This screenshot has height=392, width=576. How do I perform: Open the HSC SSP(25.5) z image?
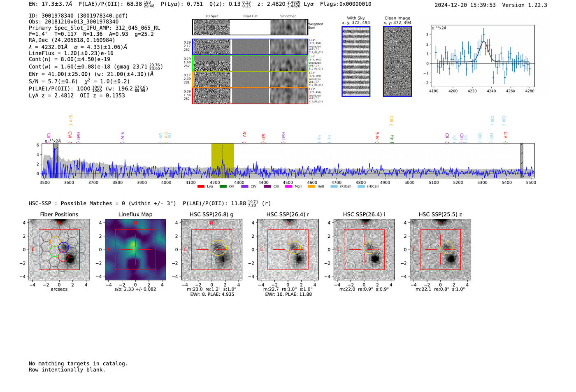coord(440,250)
